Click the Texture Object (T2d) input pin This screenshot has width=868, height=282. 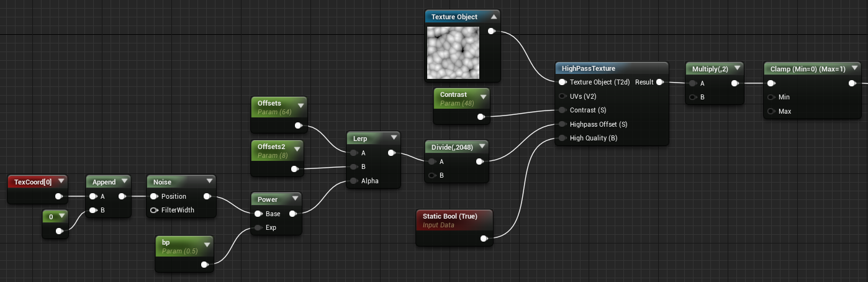click(562, 82)
